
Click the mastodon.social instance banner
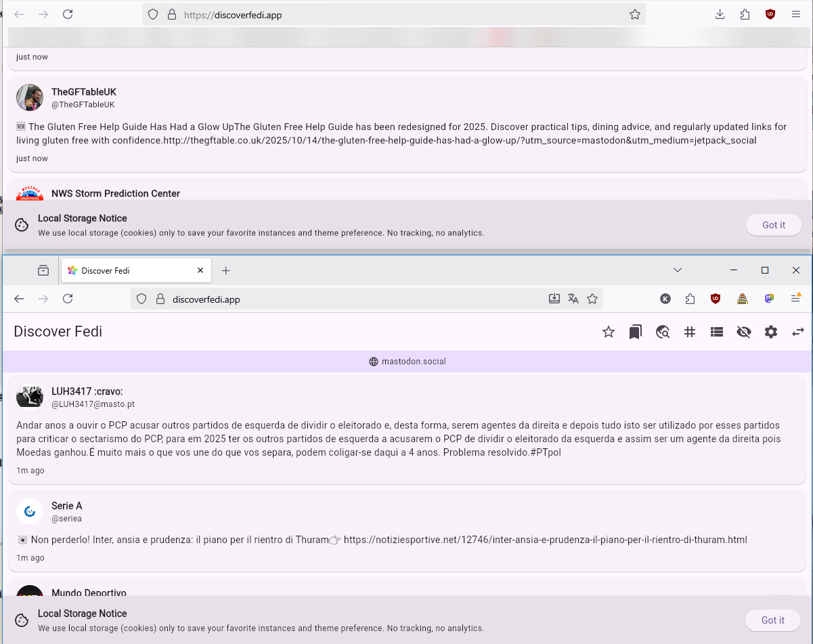pos(408,362)
